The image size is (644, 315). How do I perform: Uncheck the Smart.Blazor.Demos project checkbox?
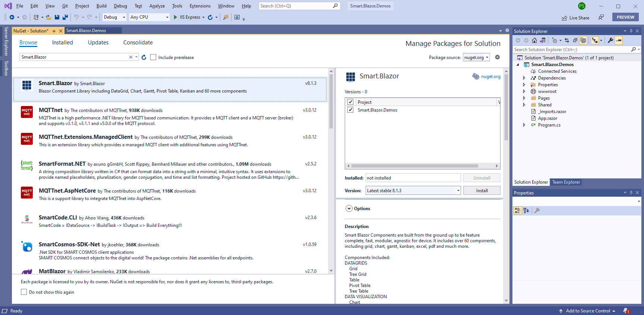click(350, 110)
